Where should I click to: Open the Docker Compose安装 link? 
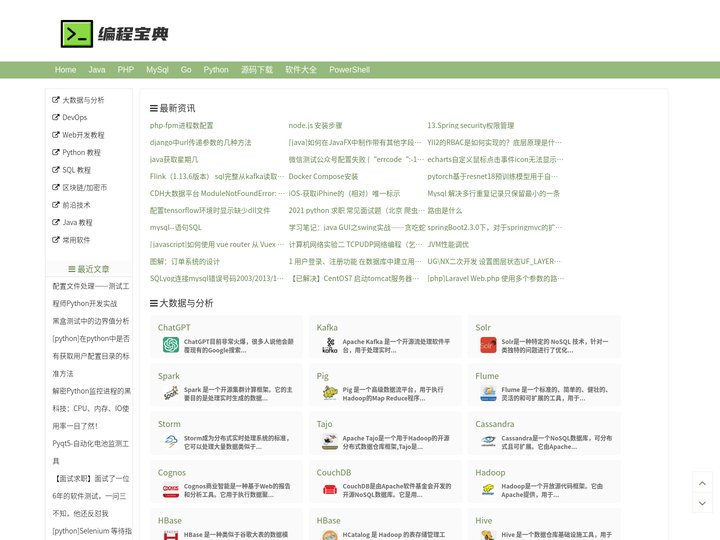(x=323, y=176)
